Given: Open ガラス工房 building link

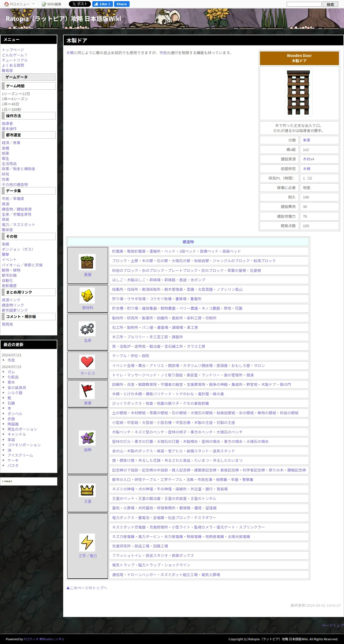Looking at the screenshot, I should click(196, 346).
